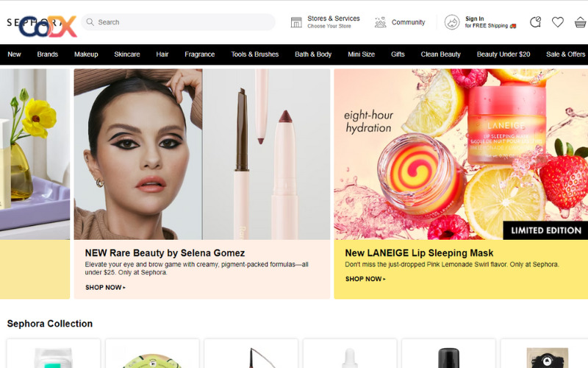The image size is (588, 368).
Task: Open the Makeup menu
Action: 86,54
